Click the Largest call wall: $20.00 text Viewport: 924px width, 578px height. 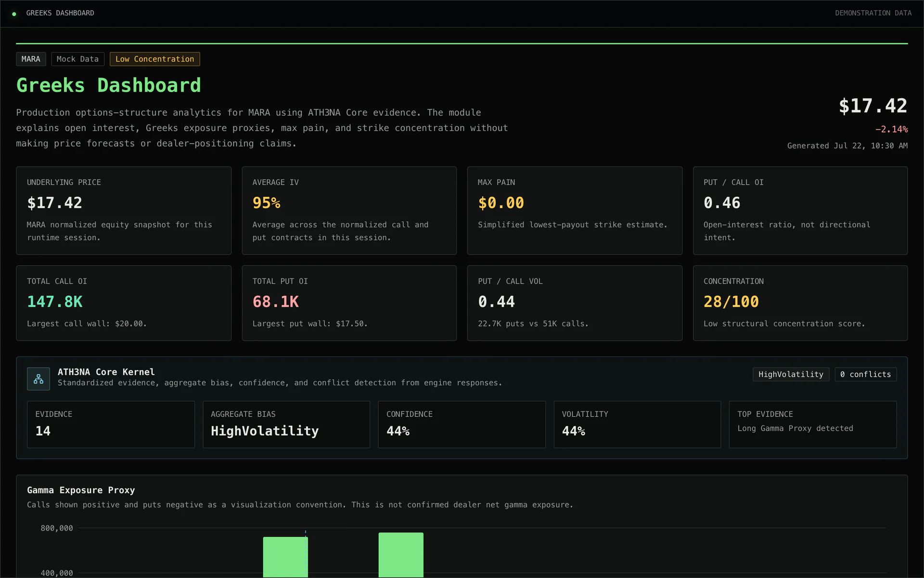tap(87, 324)
